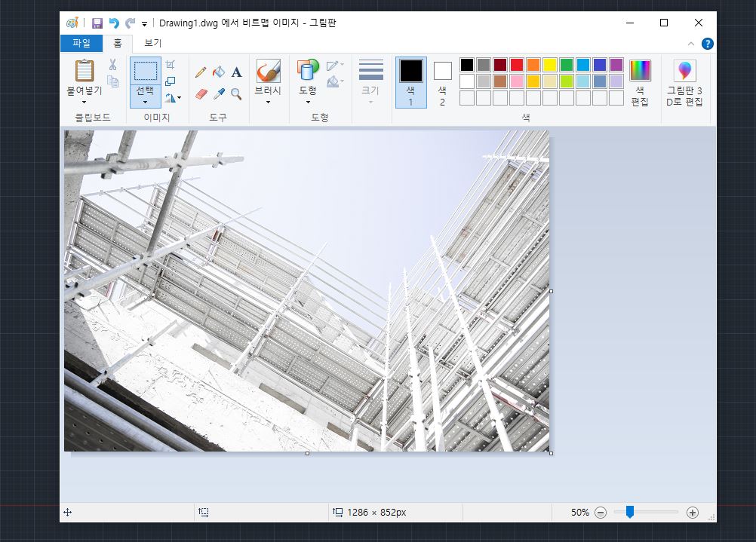Viewport: 756px width, 542px height.
Task: Pick the green color swatch
Action: pyautogui.click(x=567, y=65)
